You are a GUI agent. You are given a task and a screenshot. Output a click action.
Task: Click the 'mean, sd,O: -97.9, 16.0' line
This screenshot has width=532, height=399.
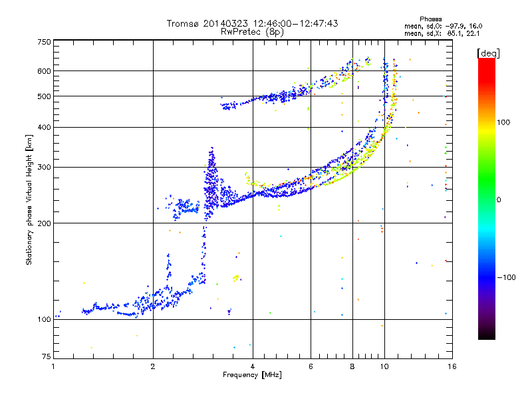[x=443, y=26]
